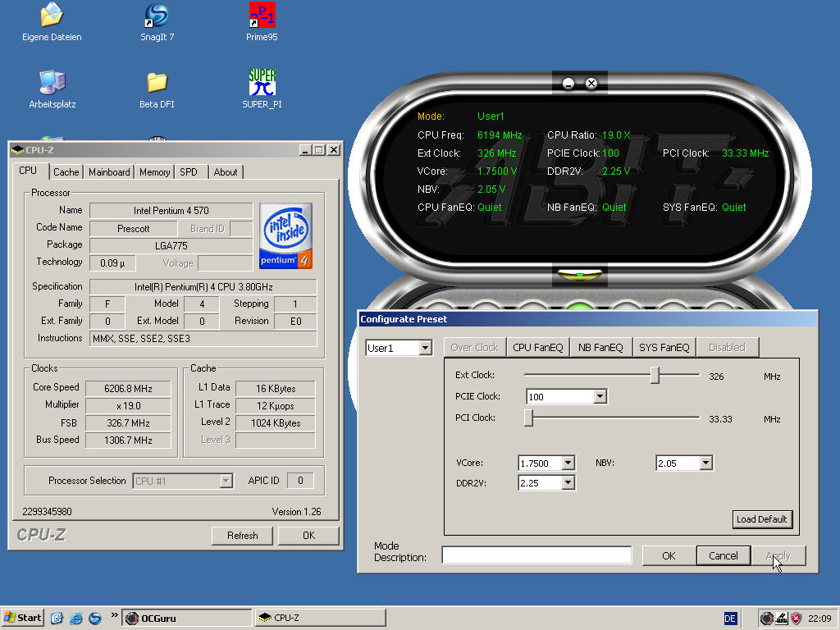Click the Ext Clock slider handle
The width and height of the screenshot is (840, 630).
pos(655,376)
